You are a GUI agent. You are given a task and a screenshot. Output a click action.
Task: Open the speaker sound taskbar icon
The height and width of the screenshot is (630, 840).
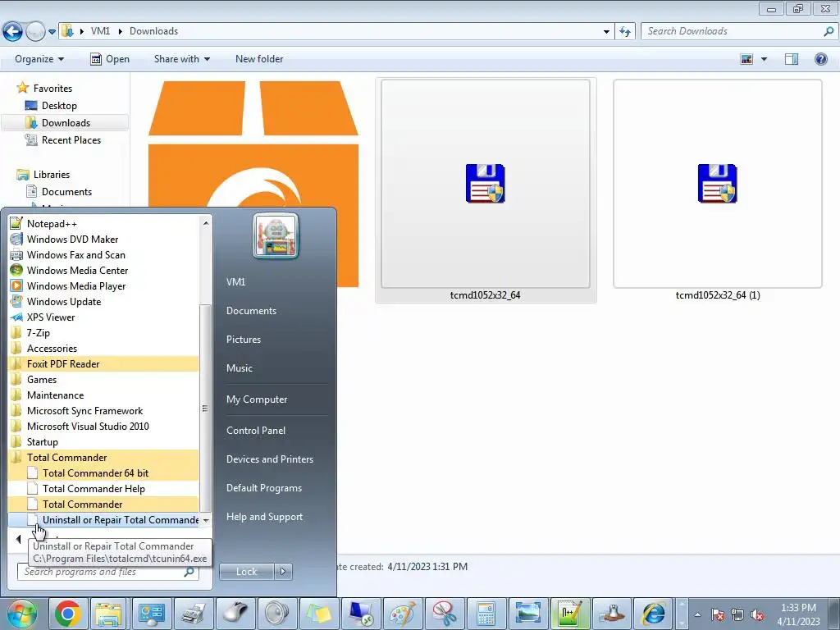pyautogui.click(x=277, y=614)
